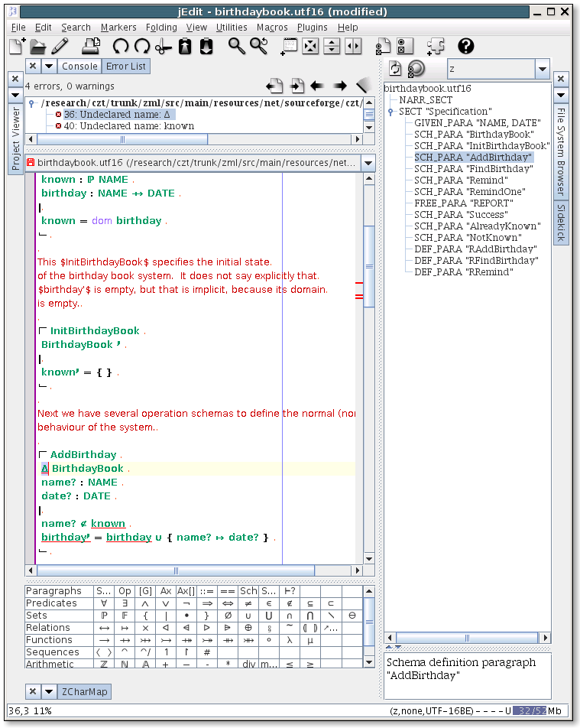Select error 36: Undeclared name Δ

tap(117, 114)
